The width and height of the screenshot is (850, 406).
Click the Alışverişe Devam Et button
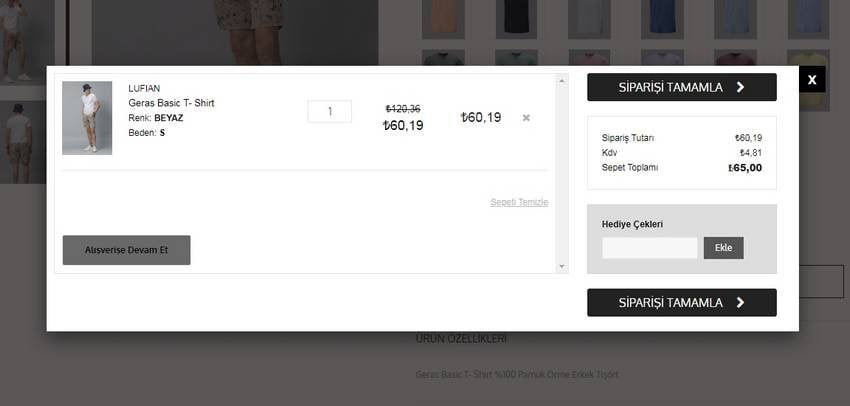click(126, 250)
